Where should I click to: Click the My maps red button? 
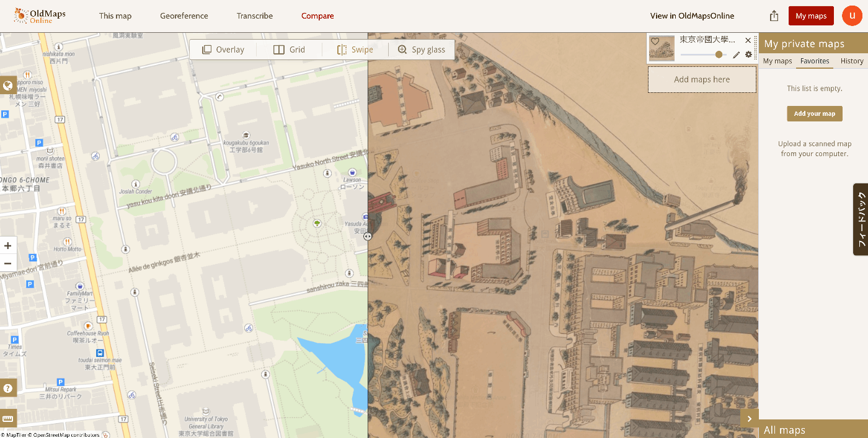click(x=811, y=16)
